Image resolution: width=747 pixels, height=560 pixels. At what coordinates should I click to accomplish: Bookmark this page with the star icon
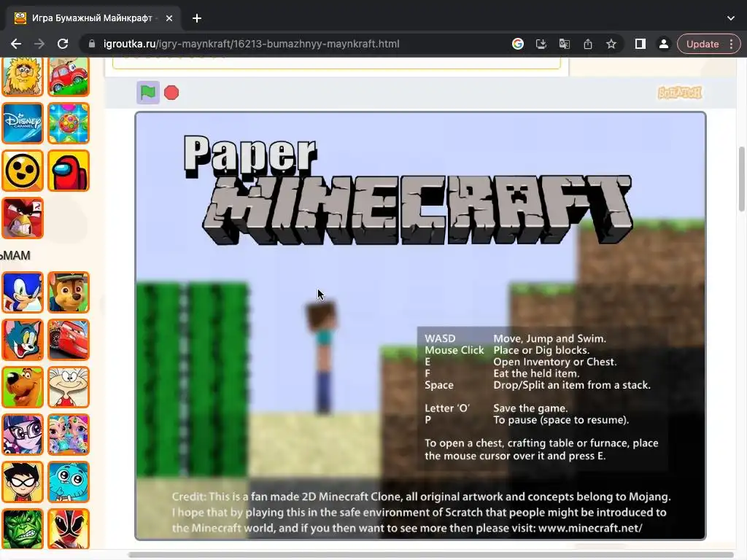[611, 44]
